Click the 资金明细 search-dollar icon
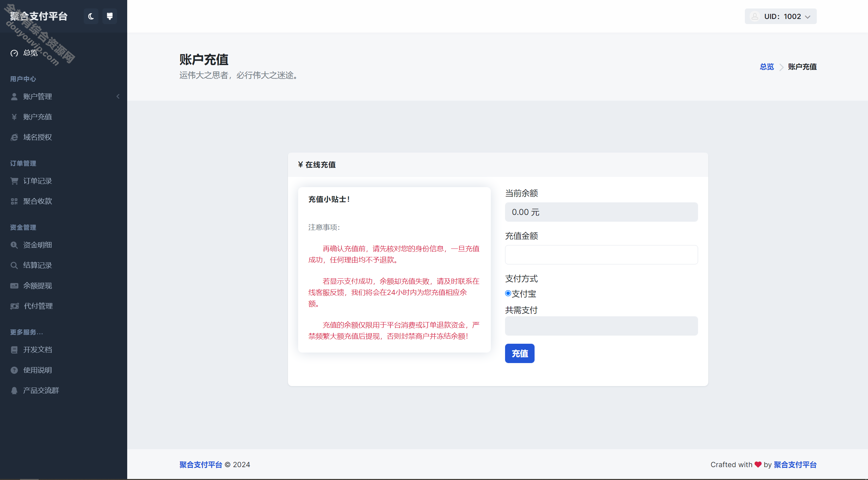The width and height of the screenshot is (868, 480). click(x=14, y=245)
